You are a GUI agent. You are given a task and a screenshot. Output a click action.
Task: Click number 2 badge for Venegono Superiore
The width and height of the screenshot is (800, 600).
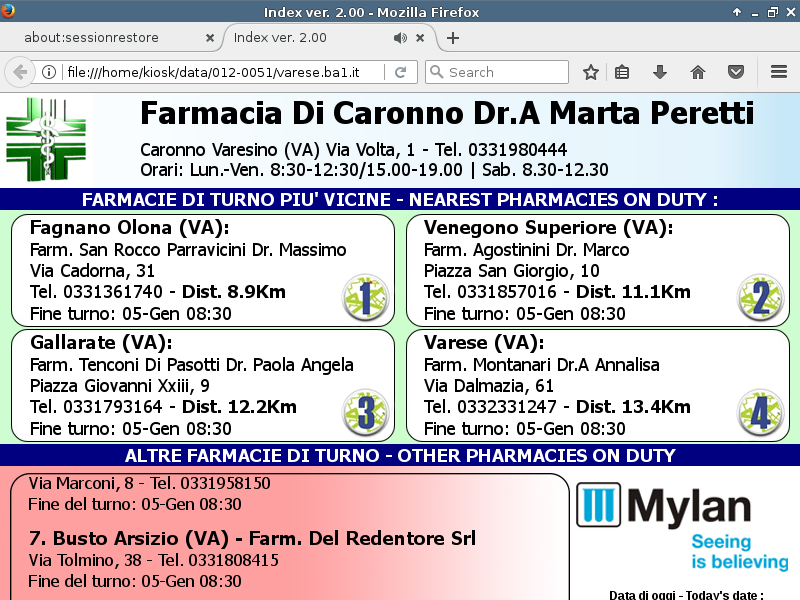tap(760, 298)
